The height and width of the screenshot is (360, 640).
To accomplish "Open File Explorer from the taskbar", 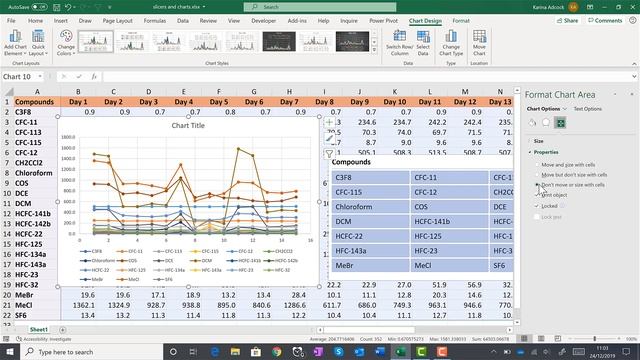I will pyautogui.click(x=235, y=351).
